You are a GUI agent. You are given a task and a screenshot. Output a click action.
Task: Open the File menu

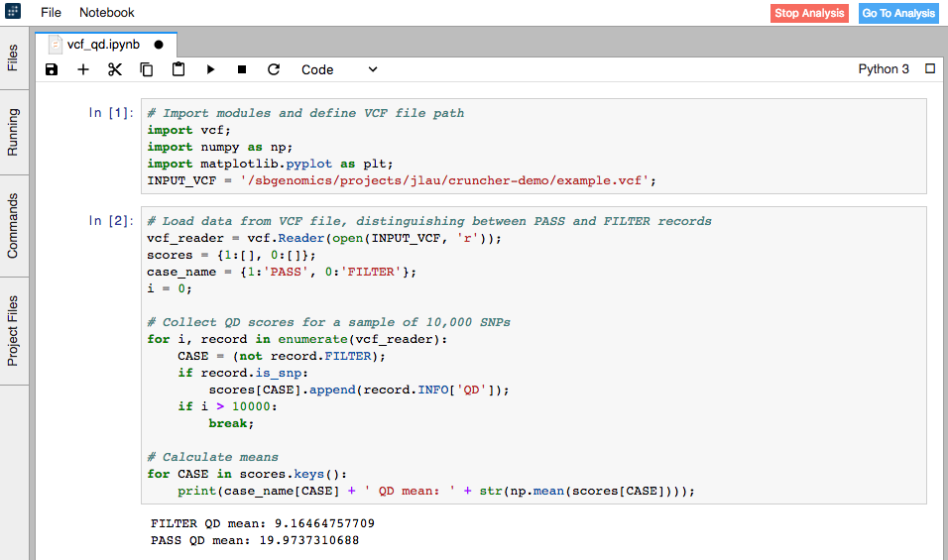click(x=51, y=13)
